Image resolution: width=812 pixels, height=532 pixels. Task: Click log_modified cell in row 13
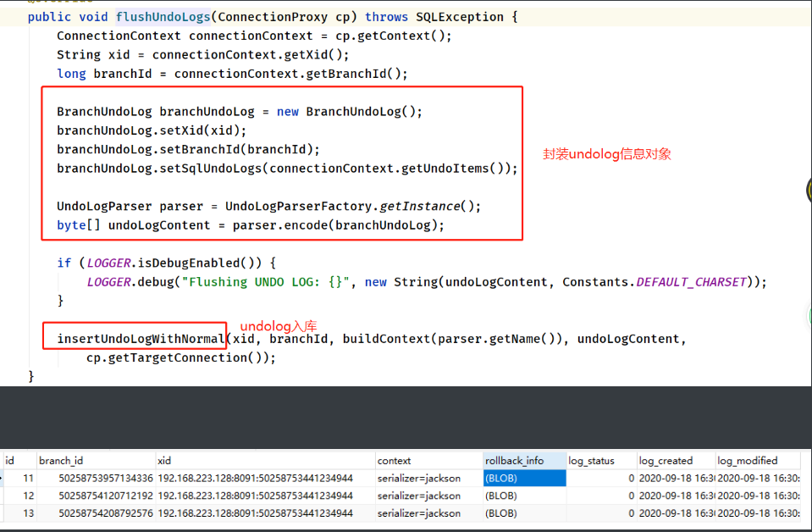pos(758,513)
